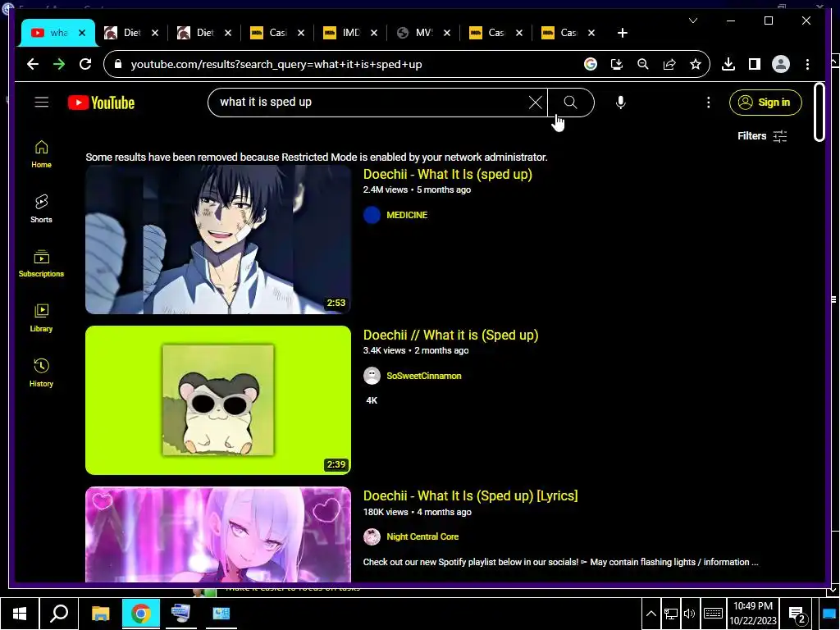This screenshot has height=630, width=840.
Task: Click the Chrome taskbar icon
Action: click(x=140, y=614)
